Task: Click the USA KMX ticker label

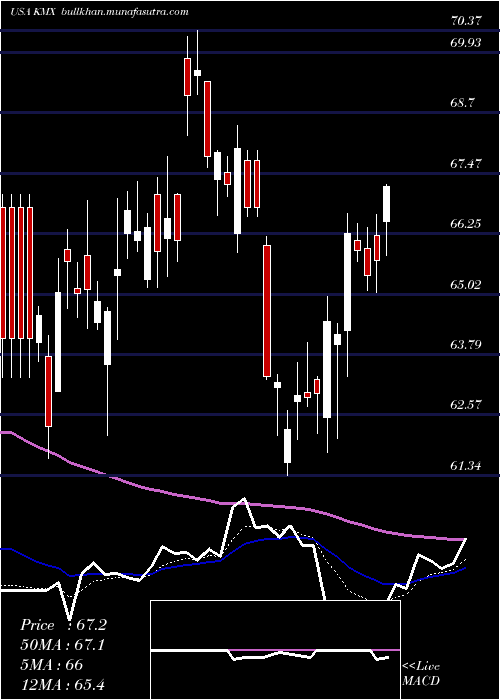Action: click(32, 12)
